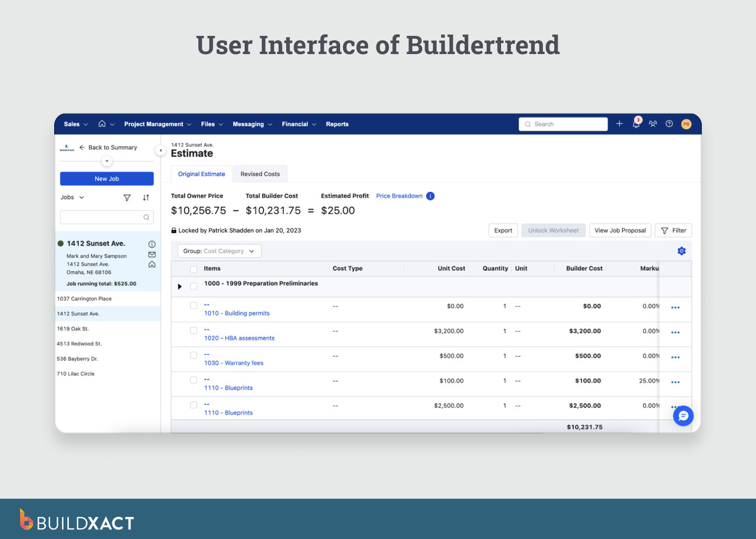Filter the Jobs list with funnel icon
The height and width of the screenshot is (539, 756).
[127, 197]
